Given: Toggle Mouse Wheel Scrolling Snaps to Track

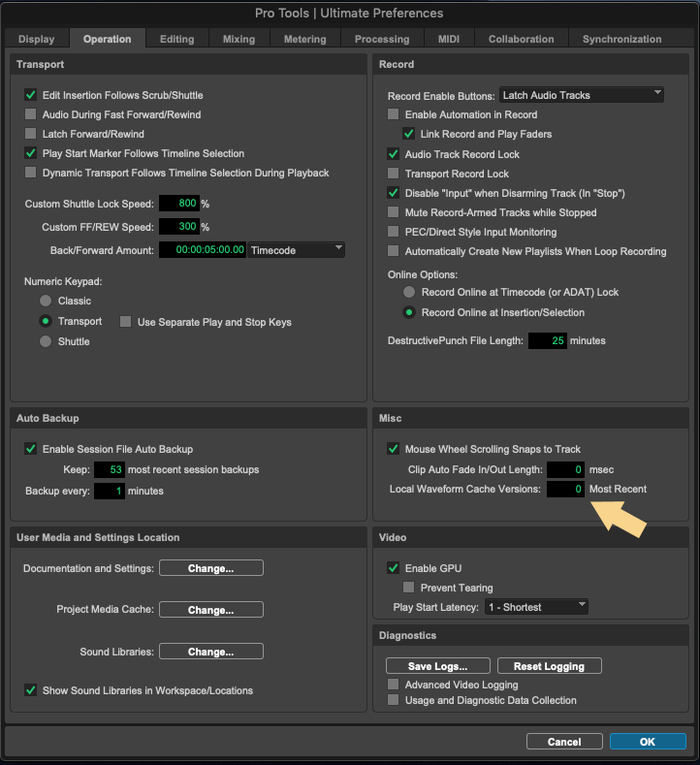Looking at the screenshot, I should (x=394, y=449).
